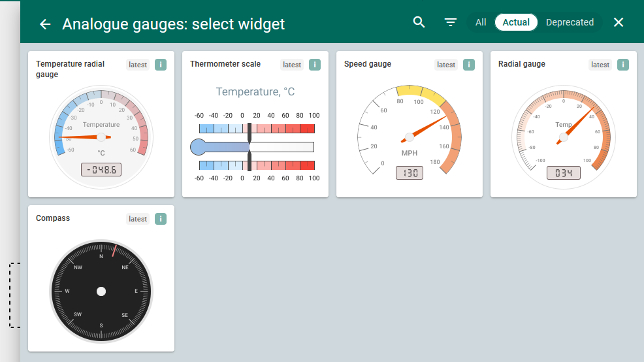Click the back arrow icon
Image resolution: width=644 pixels, height=362 pixels.
click(45, 24)
